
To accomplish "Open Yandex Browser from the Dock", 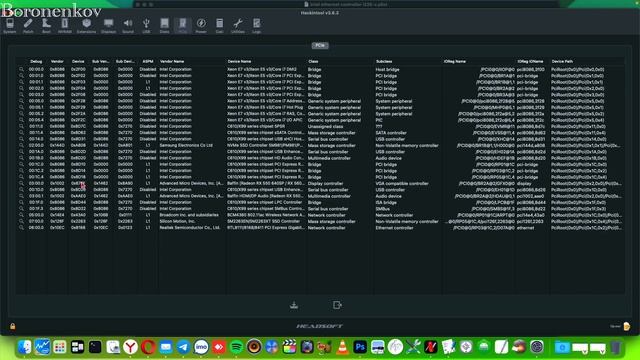I will [x=131, y=347].
